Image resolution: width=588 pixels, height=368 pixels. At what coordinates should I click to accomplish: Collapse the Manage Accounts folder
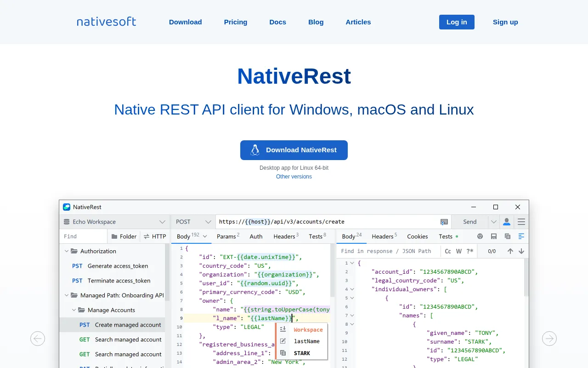[x=74, y=310]
